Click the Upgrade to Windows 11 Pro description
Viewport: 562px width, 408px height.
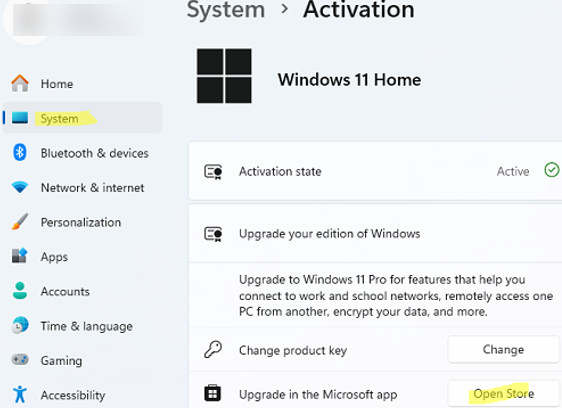click(396, 295)
